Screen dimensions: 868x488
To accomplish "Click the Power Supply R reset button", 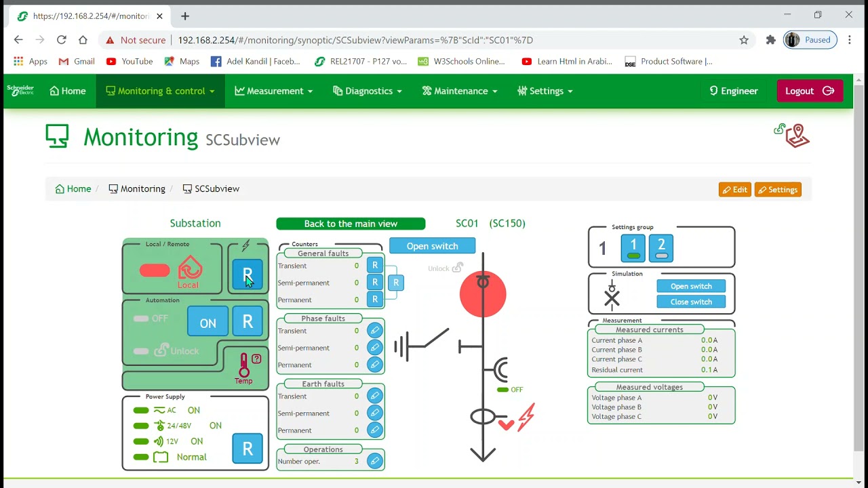I will [x=248, y=449].
